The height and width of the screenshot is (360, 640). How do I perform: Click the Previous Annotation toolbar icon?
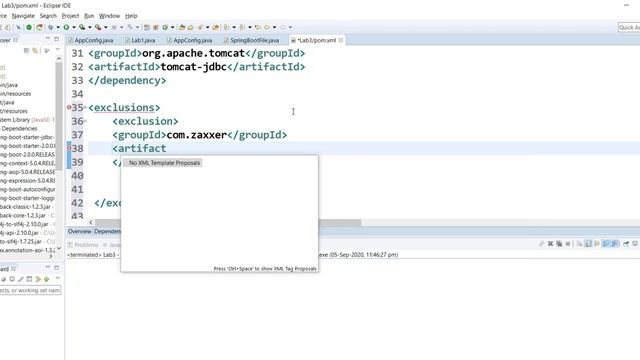(x=242, y=27)
